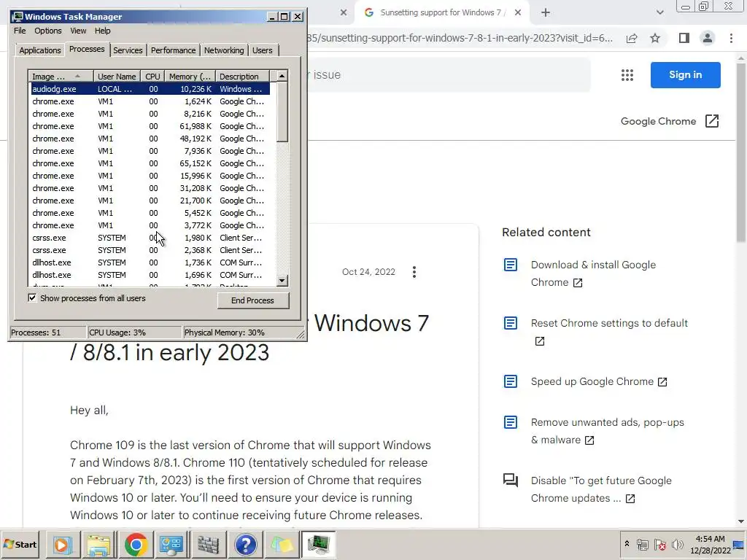747x560 pixels.
Task: Sort by Image Name column header
Action: [x=61, y=76]
